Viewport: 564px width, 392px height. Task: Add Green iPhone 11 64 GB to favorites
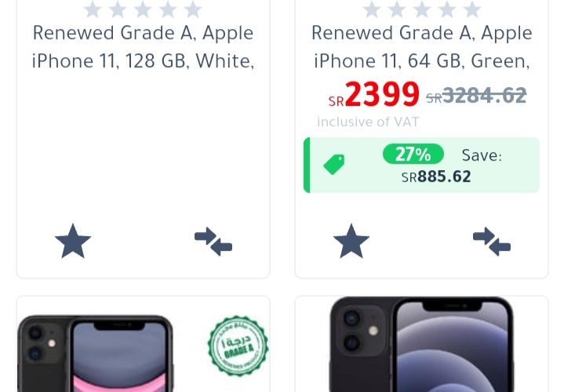click(x=351, y=241)
